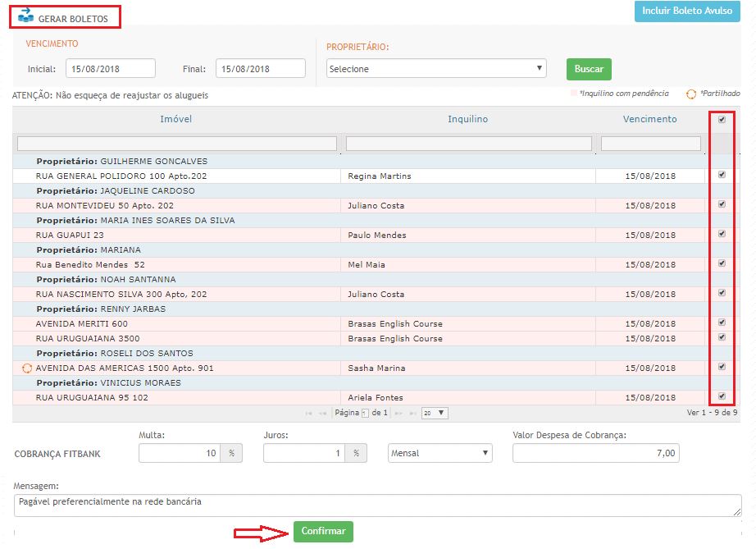Sort the table by Vencimento column header
The height and width of the screenshot is (549, 756).
coord(649,119)
